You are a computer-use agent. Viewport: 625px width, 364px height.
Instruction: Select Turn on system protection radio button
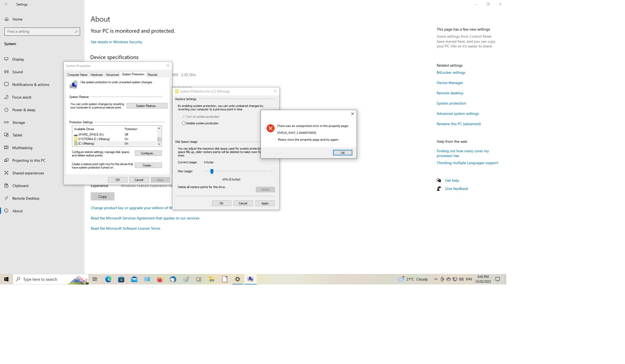(184, 117)
